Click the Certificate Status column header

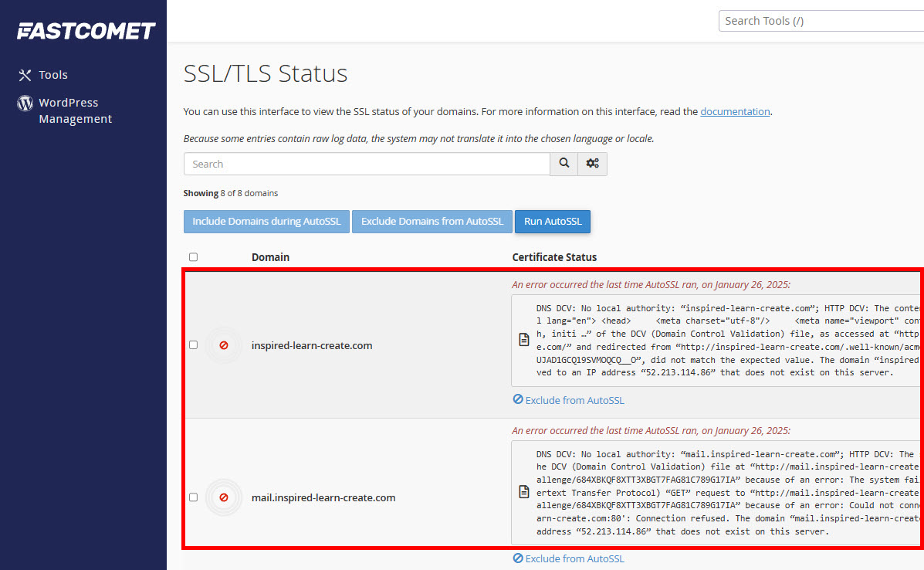(x=554, y=257)
